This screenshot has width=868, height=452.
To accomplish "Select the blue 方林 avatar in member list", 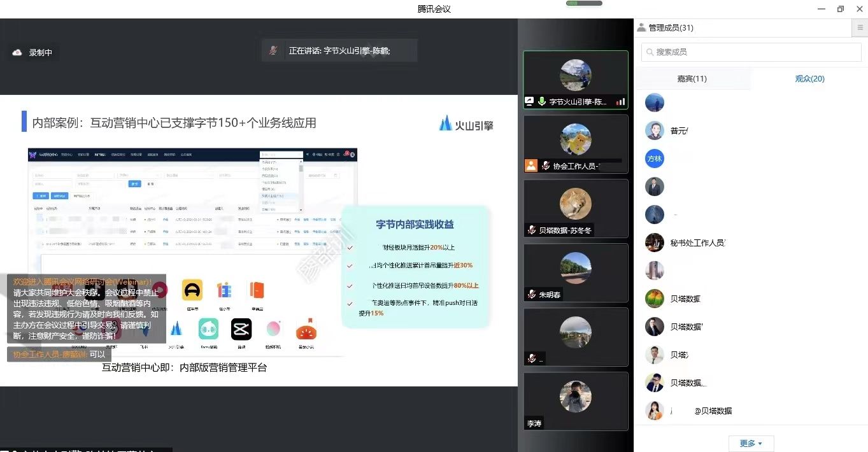I will (655, 159).
